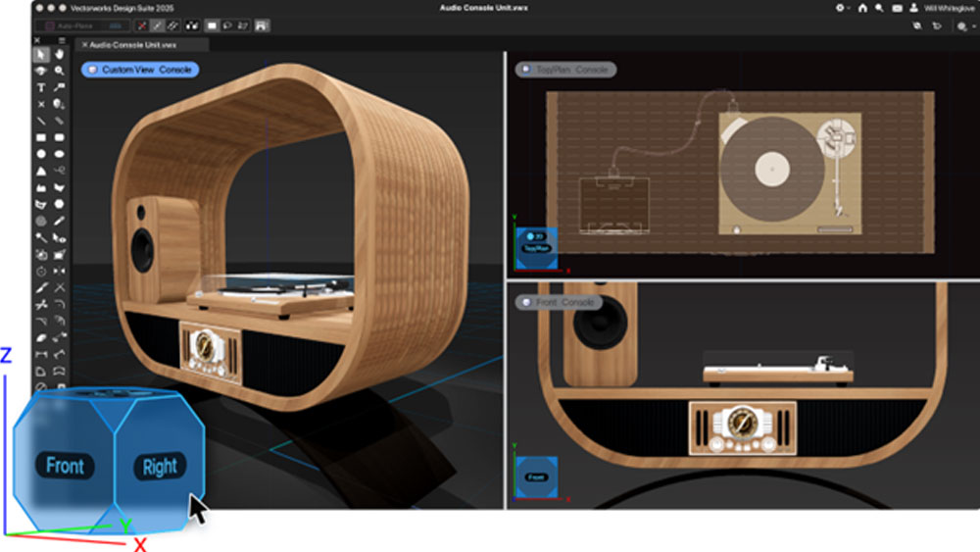Open search with magnifier icon at top

tap(879, 8)
